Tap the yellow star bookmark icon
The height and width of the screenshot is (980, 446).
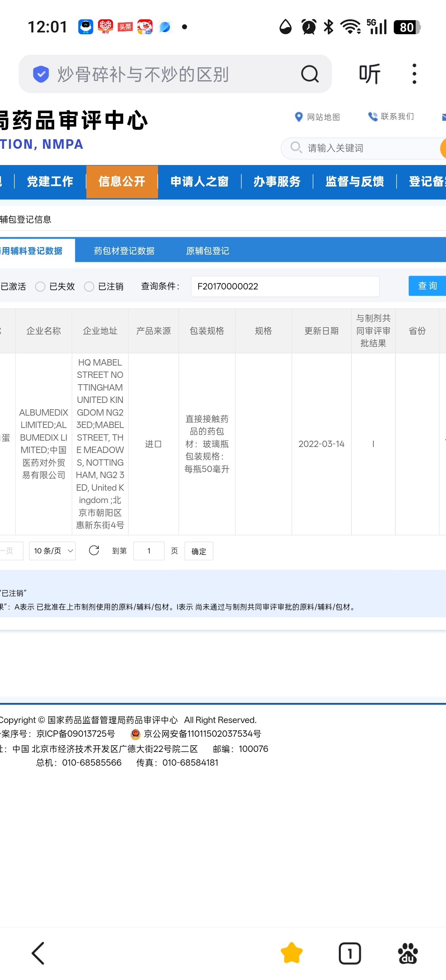pos(291,953)
